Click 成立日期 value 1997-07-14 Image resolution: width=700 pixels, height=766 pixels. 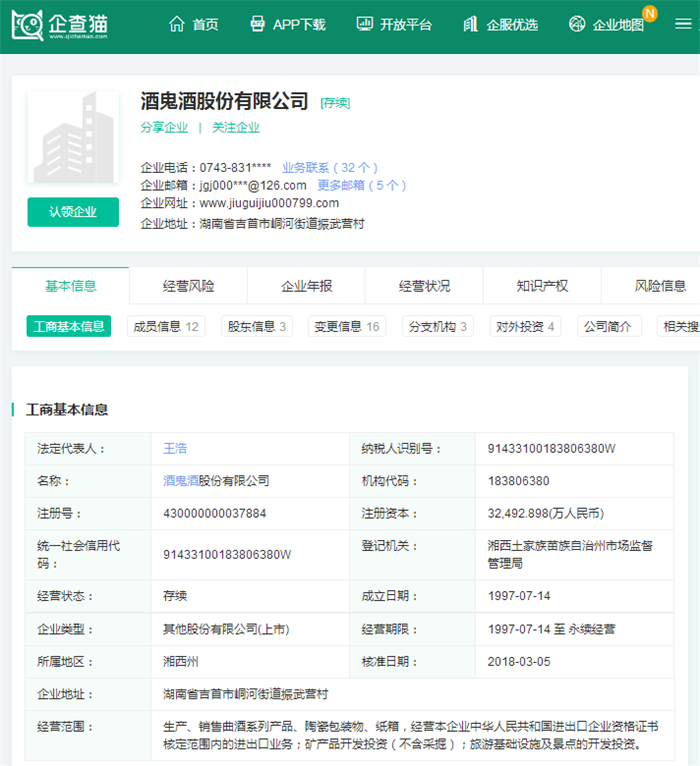519,596
